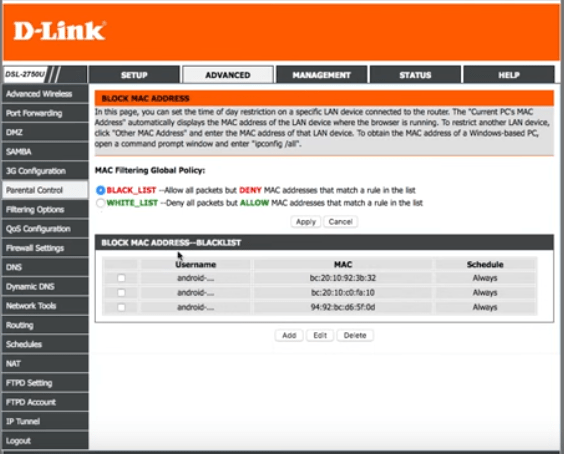Go to Port Forwarding settings
Image resolution: width=564 pixels, height=454 pixels.
45,113
